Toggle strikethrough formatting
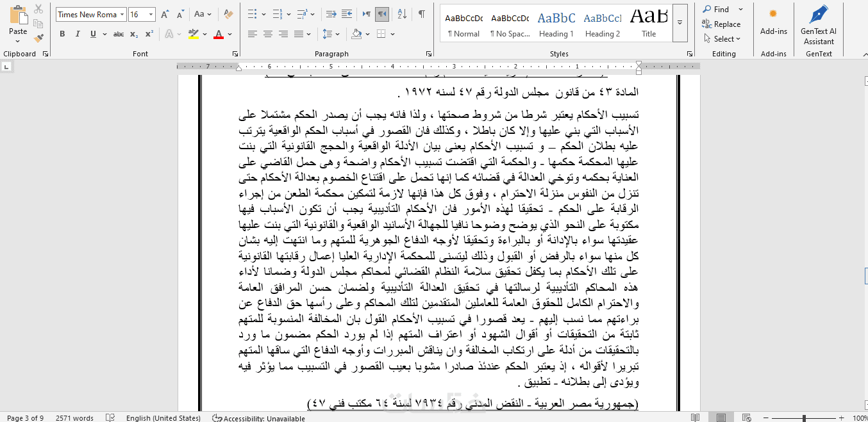Viewport: 868px width, 422px height. click(x=119, y=34)
